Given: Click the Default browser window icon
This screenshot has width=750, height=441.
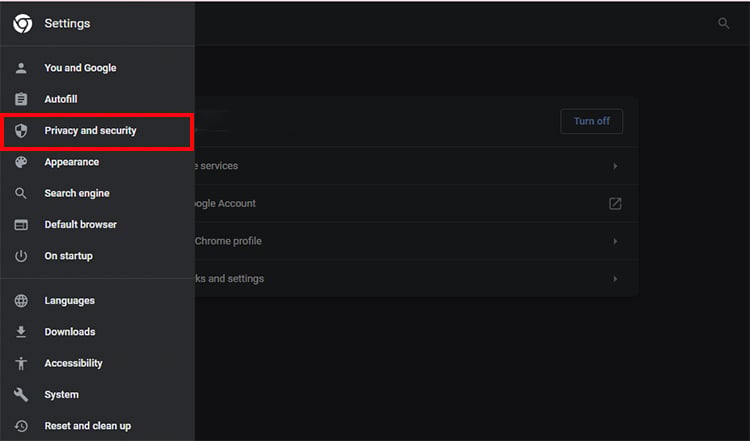Looking at the screenshot, I should [21, 225].
